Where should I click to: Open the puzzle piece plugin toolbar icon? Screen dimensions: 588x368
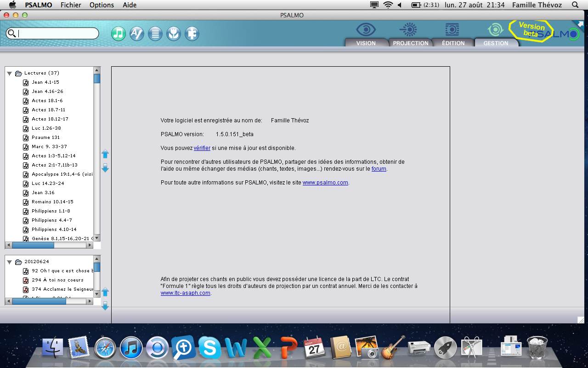click(192, 34)
